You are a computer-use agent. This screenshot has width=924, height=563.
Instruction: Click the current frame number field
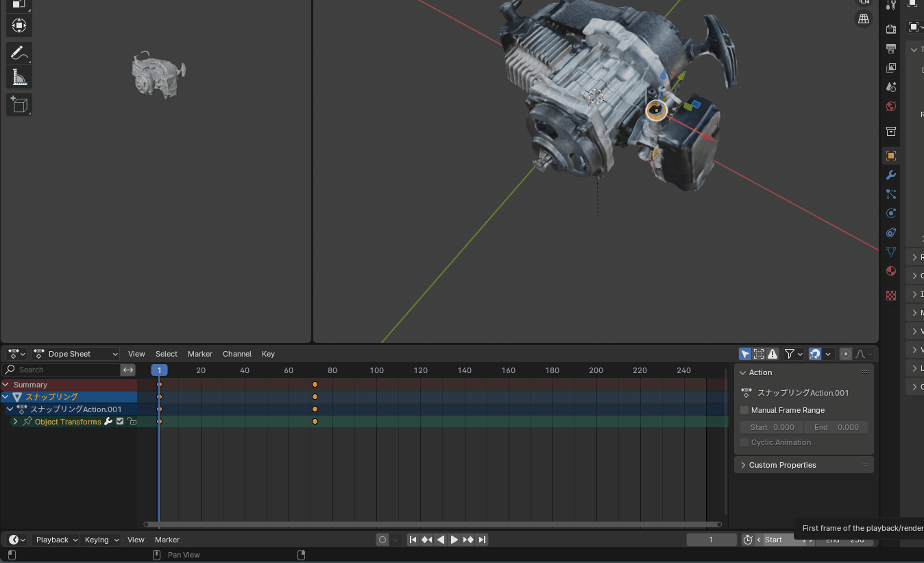pyautogui.click(x=711, y=540)
